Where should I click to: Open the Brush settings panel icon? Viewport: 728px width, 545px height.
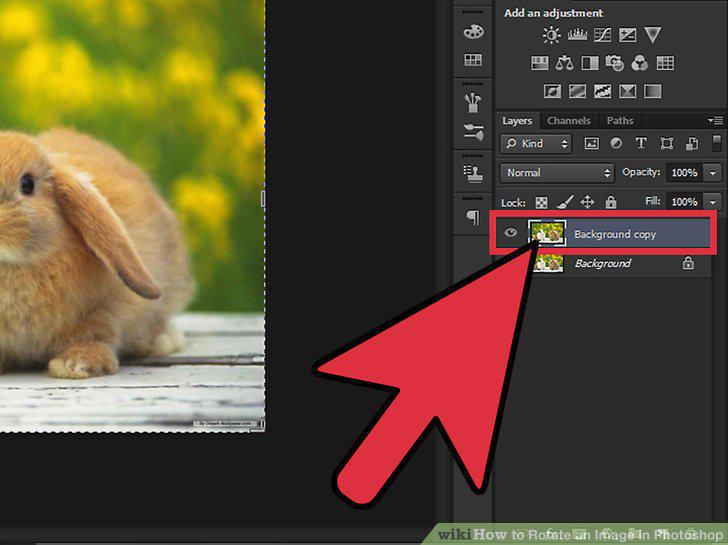[x=473, y=132]
